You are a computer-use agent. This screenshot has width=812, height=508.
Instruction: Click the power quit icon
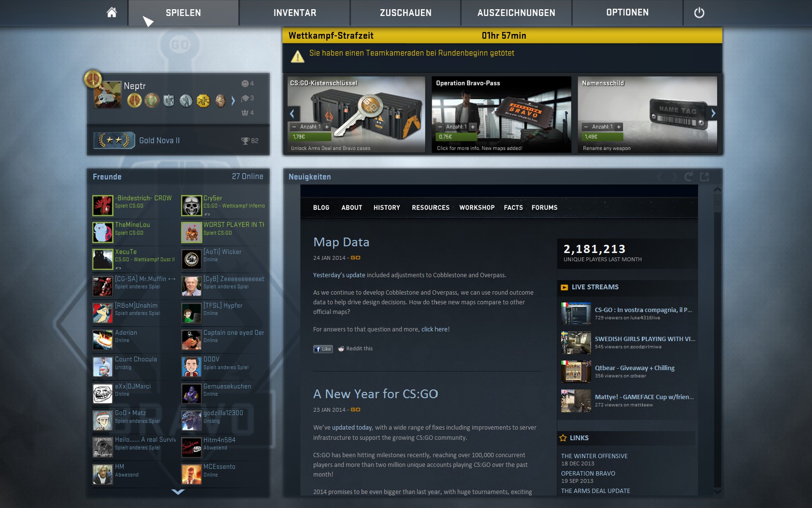point(699,13)
